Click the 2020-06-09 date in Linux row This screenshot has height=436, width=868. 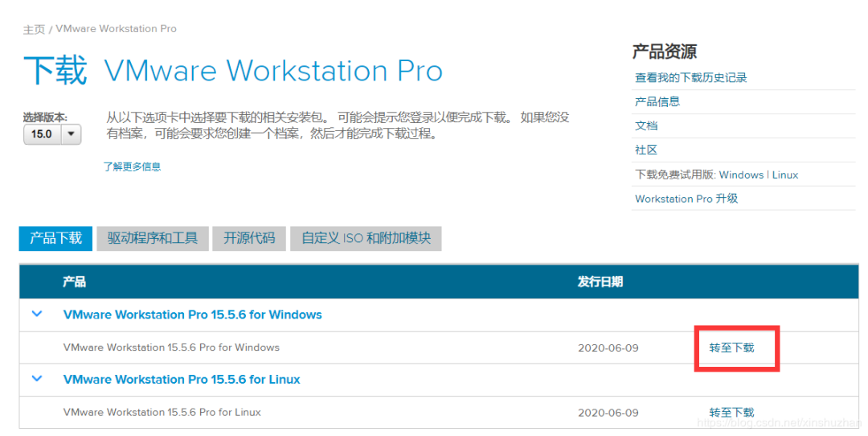click(x=608, y=413)
